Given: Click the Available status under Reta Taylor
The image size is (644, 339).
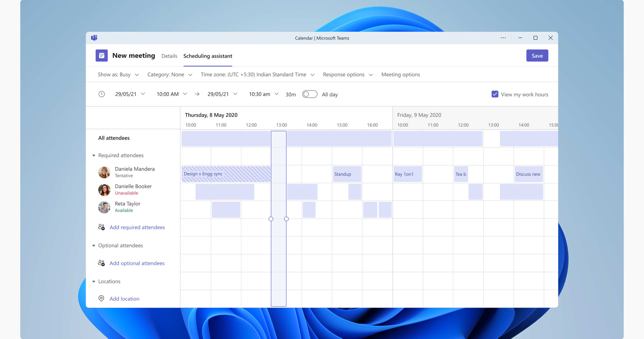Looking at the screenshot, I should pos(124,210).
